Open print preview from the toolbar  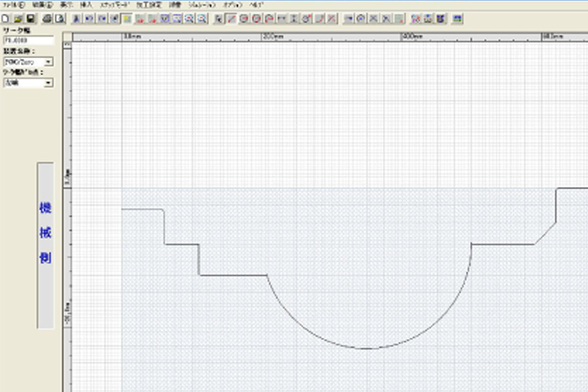point(60,19)
